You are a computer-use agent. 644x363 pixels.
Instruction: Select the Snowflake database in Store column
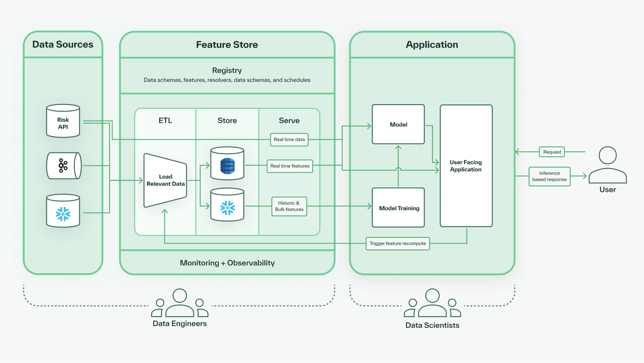[x=227, y=207]
